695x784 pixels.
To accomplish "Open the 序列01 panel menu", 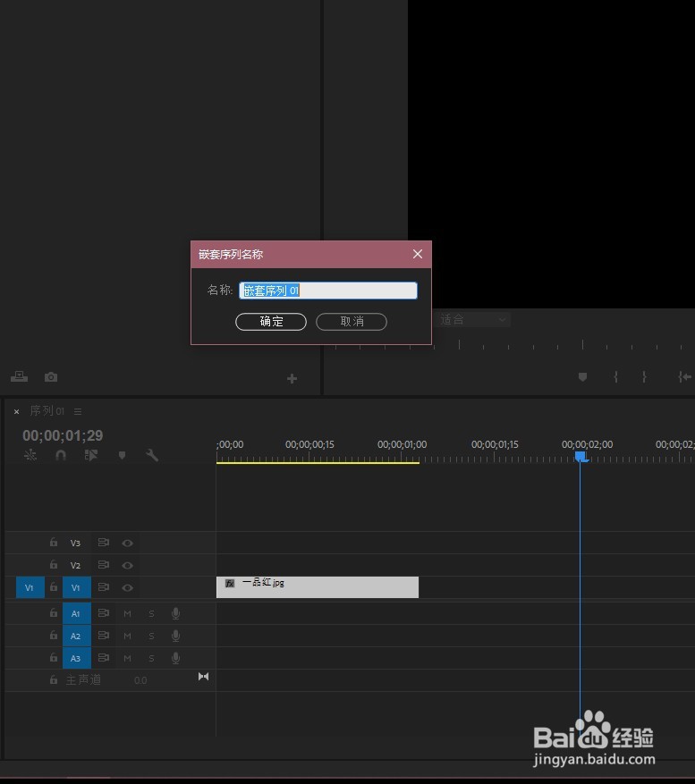I will pyautogui.click(x=78, y=411).
